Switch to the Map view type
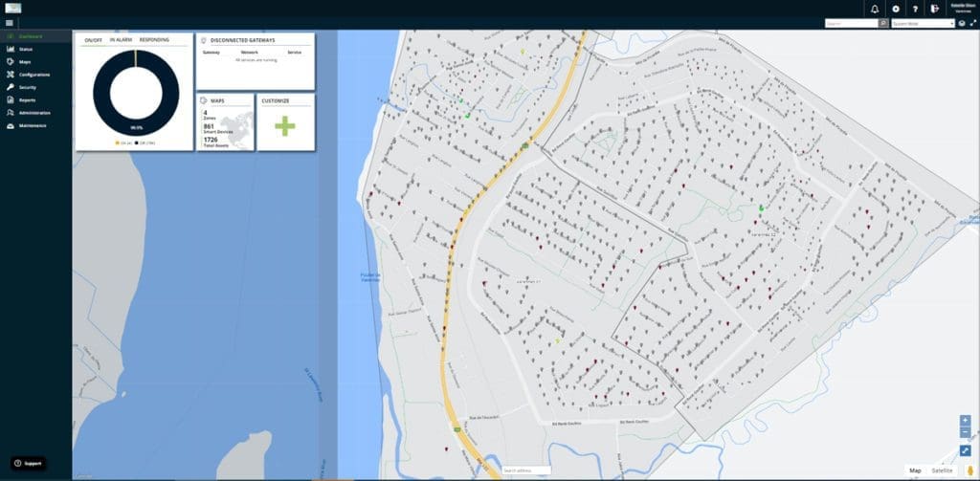Image resolution: width=980 pixels, height=481 pixels. tap(915, 470)
